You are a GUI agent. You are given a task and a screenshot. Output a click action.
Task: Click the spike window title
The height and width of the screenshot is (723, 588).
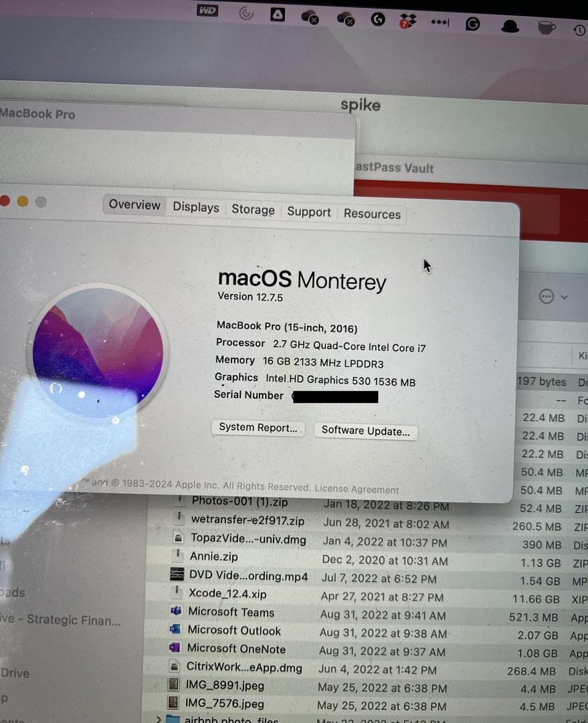pos(361,105)
